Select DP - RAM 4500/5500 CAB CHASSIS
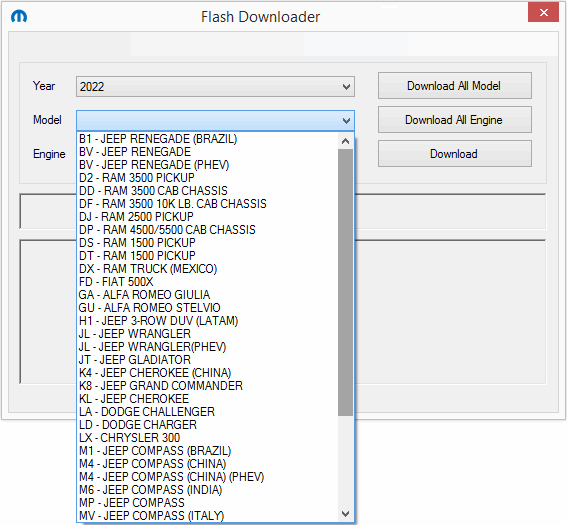 point(208,230)
